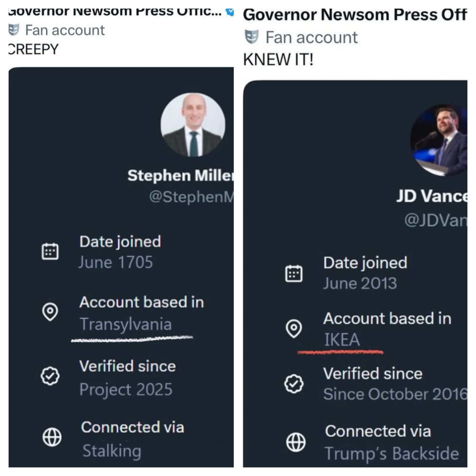
Task: Click the location pin icon beside IKEA
Action: pyautogui.click(x=294, y=328)
